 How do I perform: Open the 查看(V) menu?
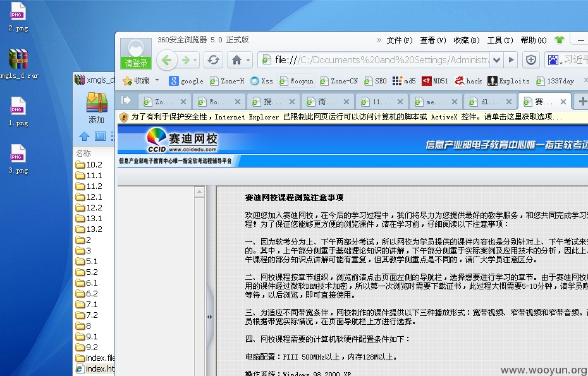pyautogui.click(x=432, y=40)
